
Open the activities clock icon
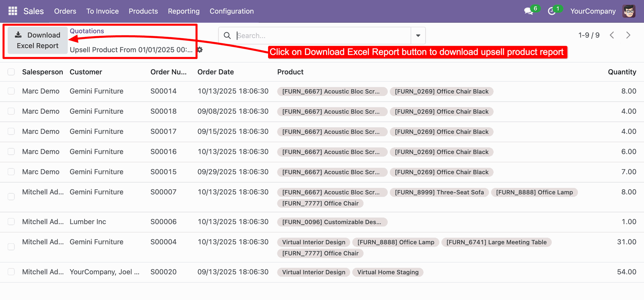click(551, 11)
